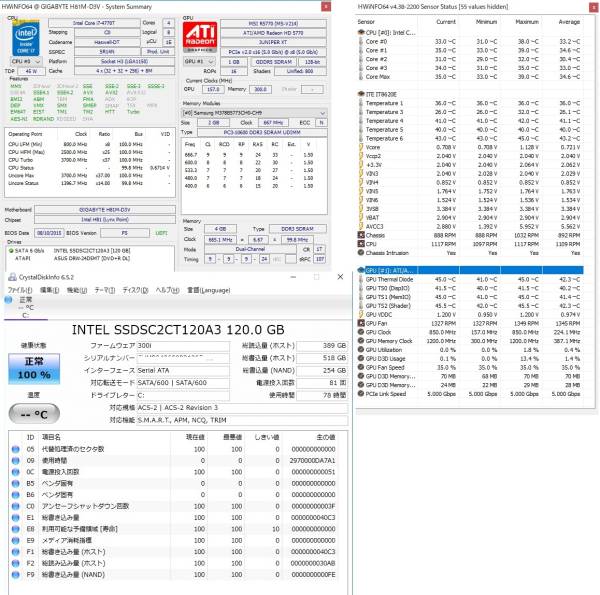Click the GPU VDDC voltage icon

click(x=360, y=315)
